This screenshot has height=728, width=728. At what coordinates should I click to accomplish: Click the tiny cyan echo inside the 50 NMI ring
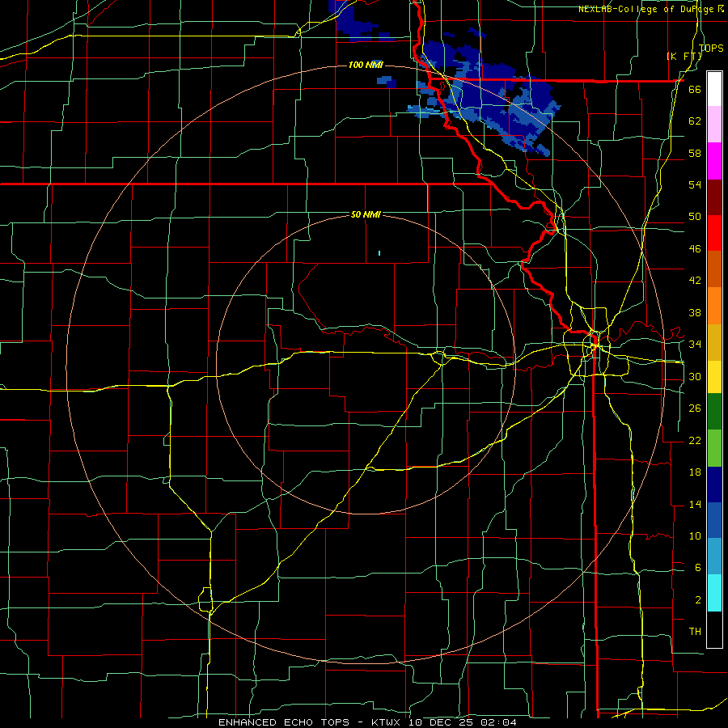[x=379, y=253]
